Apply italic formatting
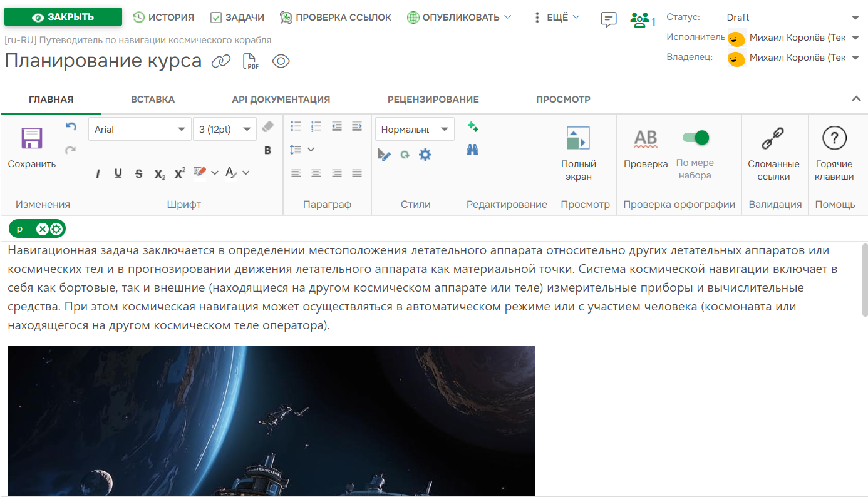 coord(98,173)
